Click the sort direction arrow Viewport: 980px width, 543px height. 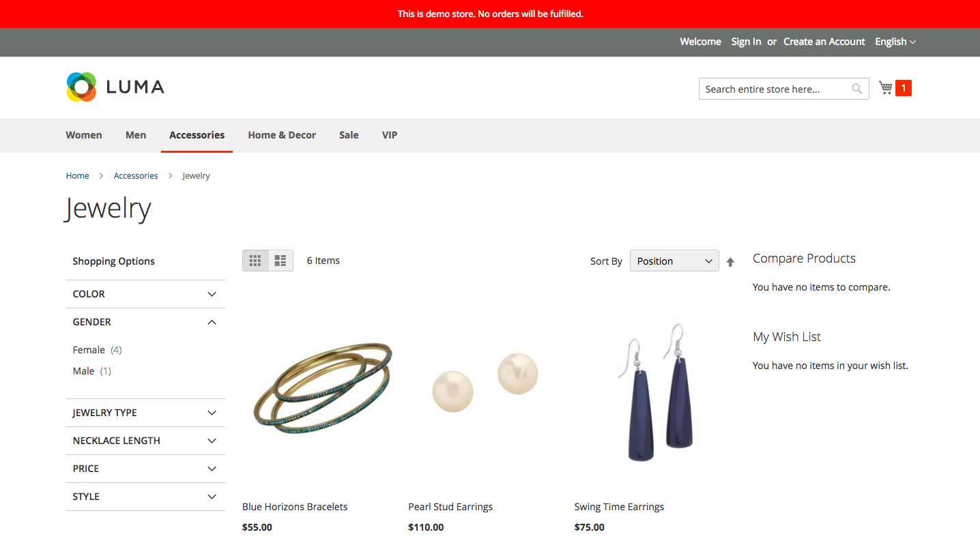(730, 262)
